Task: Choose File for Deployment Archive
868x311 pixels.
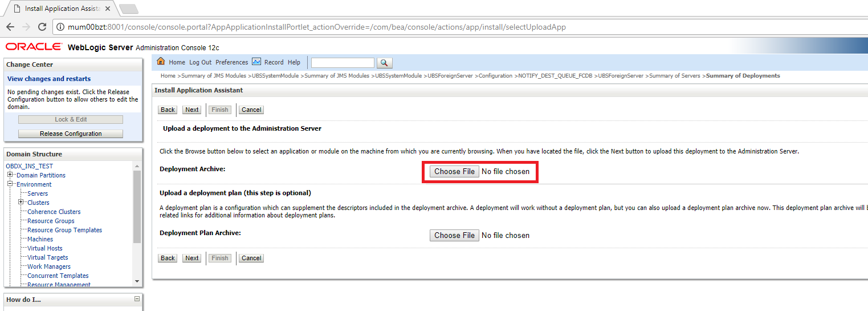Action: pyautogui.click(x=454, y=171)
